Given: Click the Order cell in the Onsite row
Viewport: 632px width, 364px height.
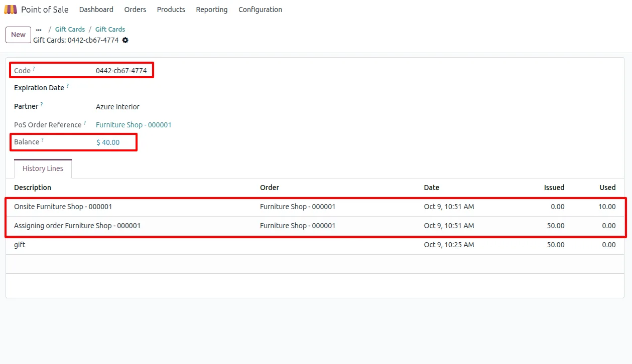Looking at the screenshot, I should pos(298,207).
